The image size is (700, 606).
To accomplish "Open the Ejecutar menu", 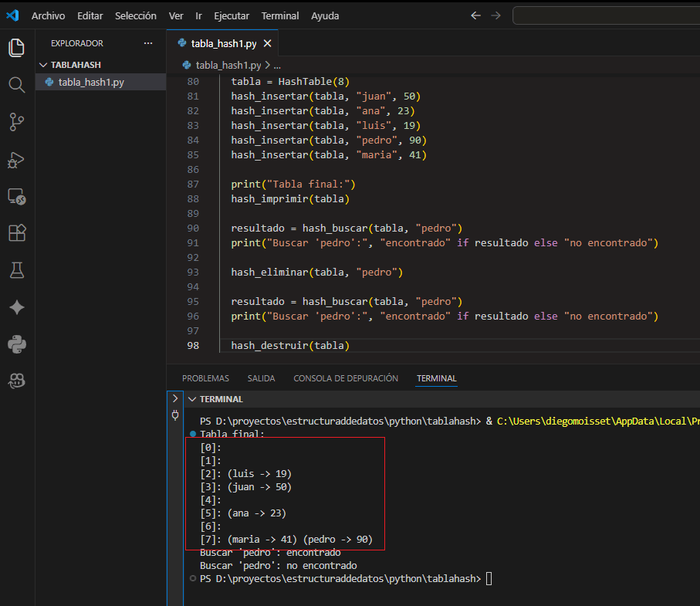I will 232,15.
